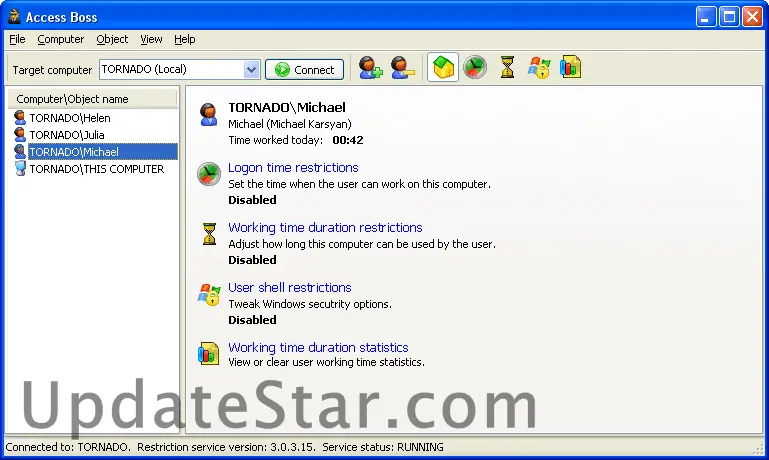Select TORNADO\Helen in the object list

tap(70, 118)
